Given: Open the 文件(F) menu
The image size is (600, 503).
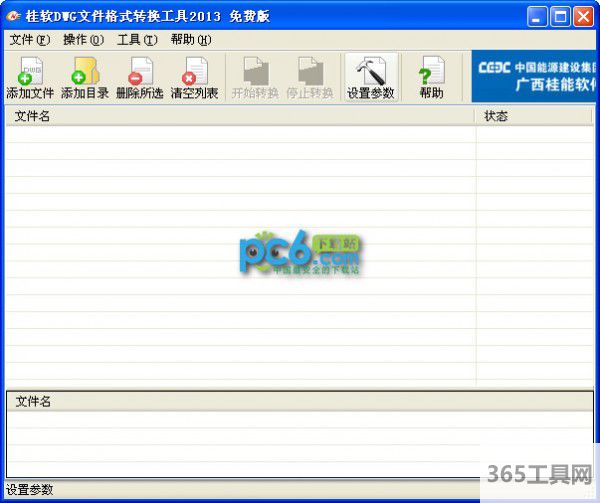Looking at the screenshot, I should point(29,40).
